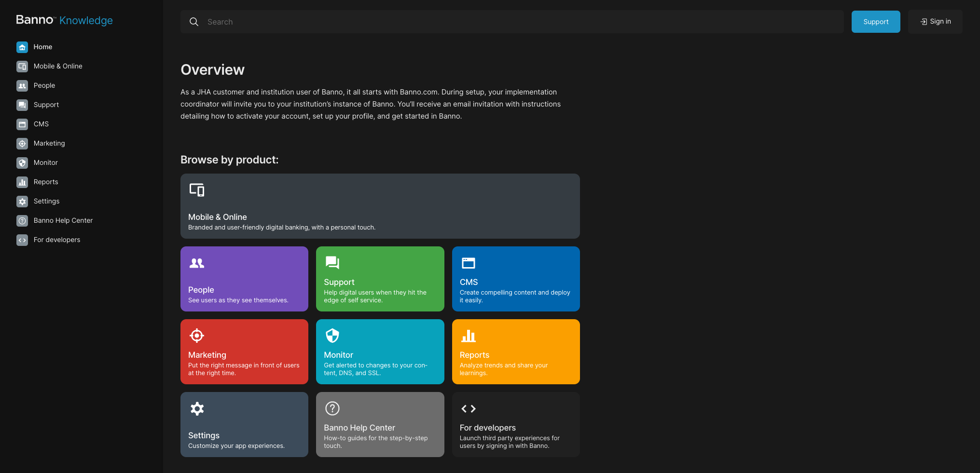
Task: Open the orange Reports product card
Action: [515, 351]
